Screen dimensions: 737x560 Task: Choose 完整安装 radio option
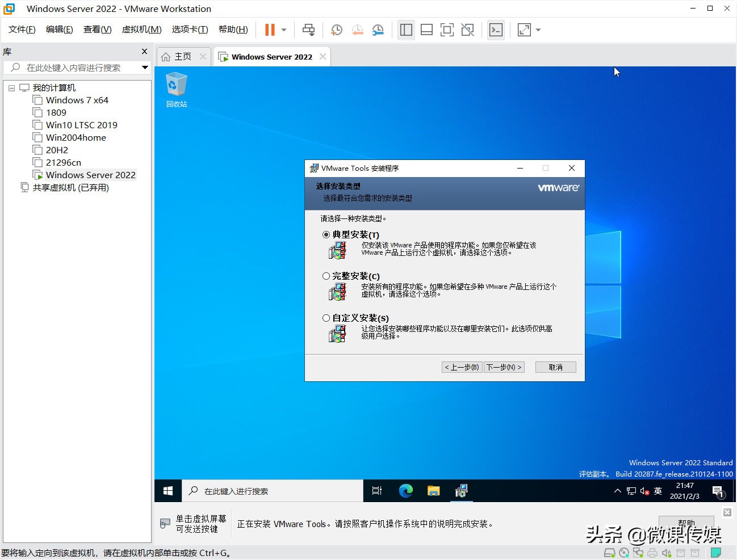(326, 276)
